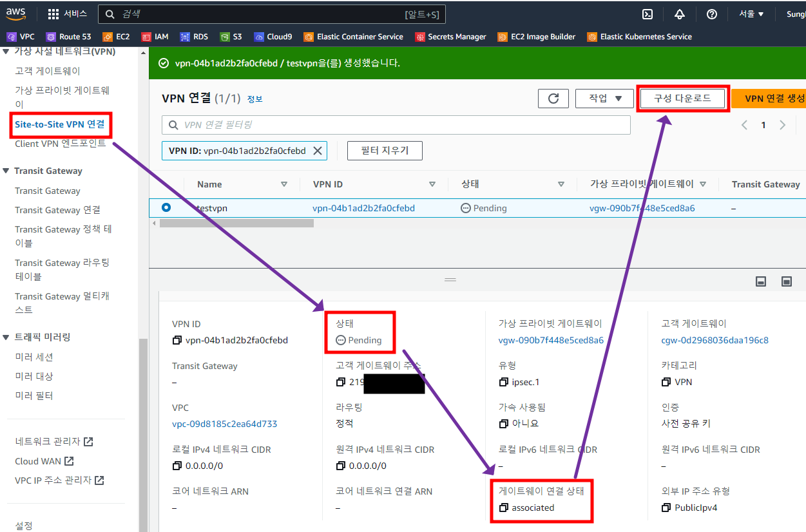This screenshot has width=806, height=532.
Task: Open the notifications bell icon
Action: 680,14
